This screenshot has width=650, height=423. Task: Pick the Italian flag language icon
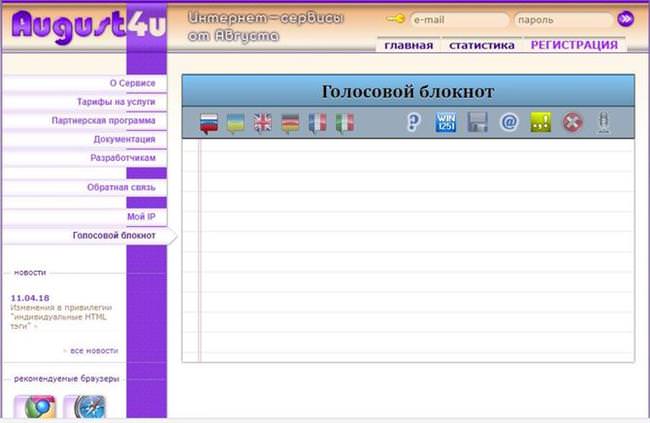click(345, 123)
